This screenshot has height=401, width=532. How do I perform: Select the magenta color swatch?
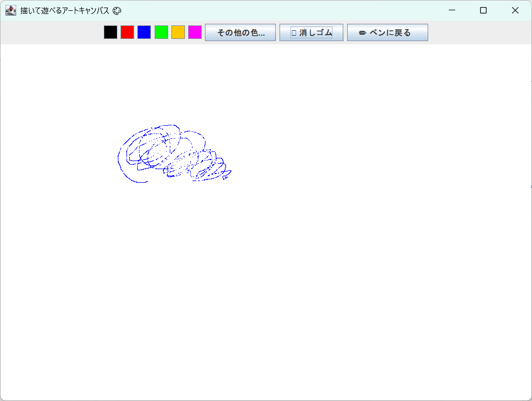pyautogui.click(x=194, y=32)
